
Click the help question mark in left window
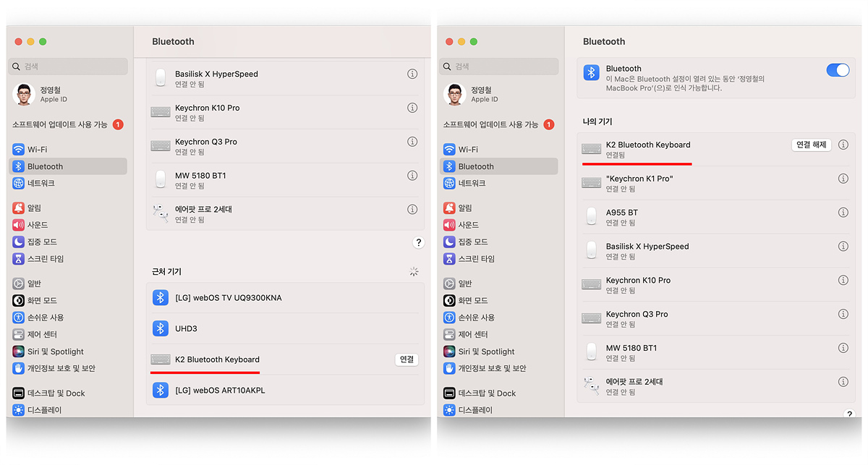pyautogui.click(x=418, y=242)
